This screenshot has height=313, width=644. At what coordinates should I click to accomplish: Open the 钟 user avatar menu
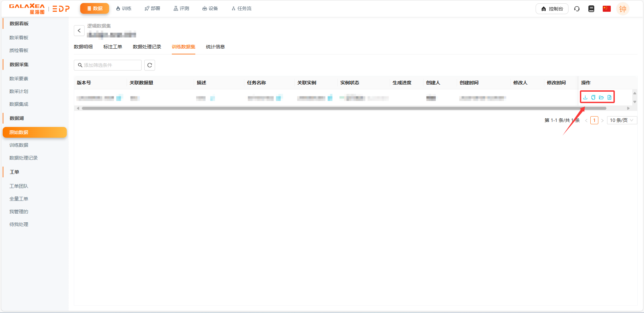click(623, 9)
